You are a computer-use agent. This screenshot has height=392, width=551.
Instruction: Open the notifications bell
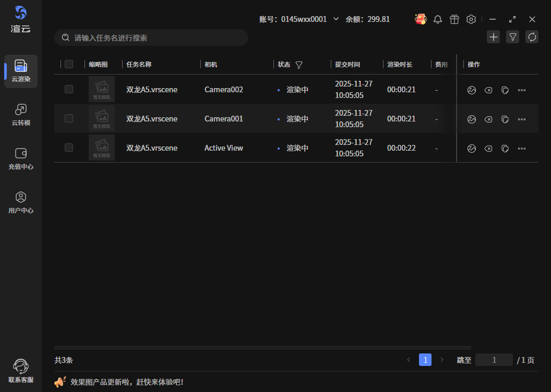pyautogui.click(x=438, y=19)
